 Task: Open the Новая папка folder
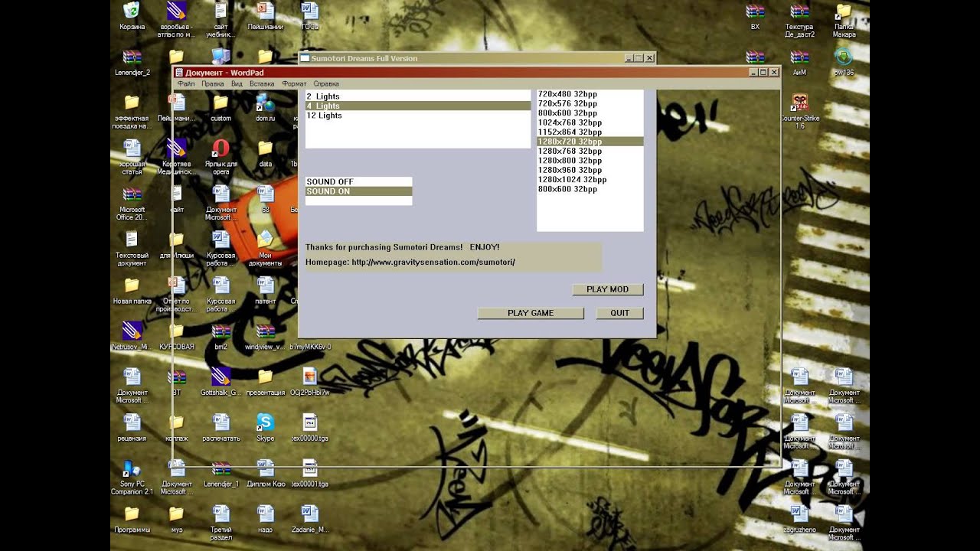tap(132, 285)
